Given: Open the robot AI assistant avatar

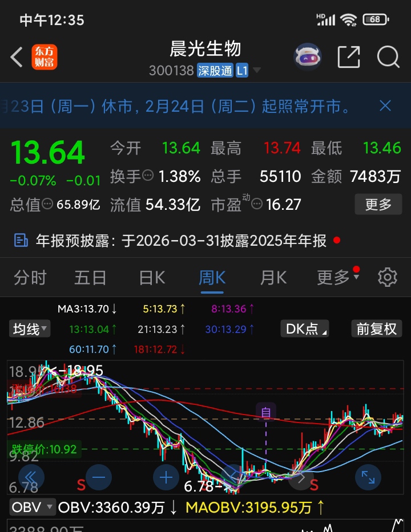Looking at the screenshot, I should pyautogui.click(x=308, y=57).
